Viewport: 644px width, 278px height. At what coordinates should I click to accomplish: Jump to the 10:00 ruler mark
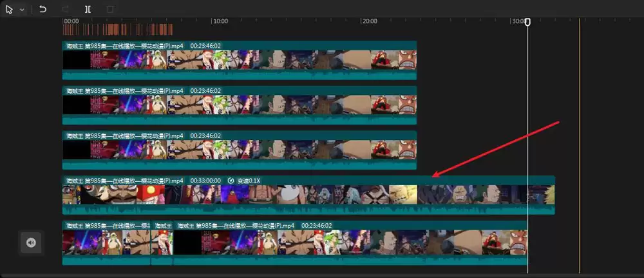[220, 21]
